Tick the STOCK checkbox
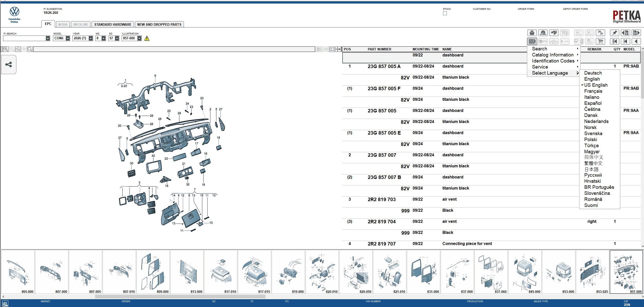Image resolution: width=644 pixels, height=307 pixels. click(445, 13)
